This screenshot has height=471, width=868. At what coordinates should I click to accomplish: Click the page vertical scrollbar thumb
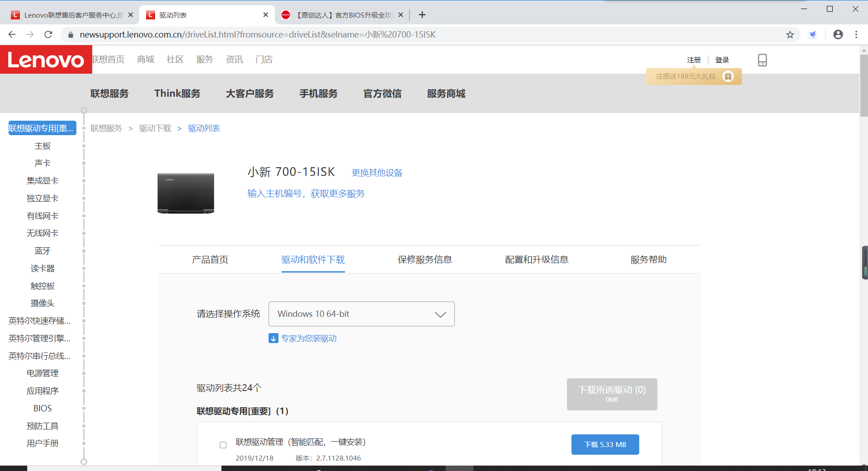pyautogui.click(x=864, y=85)
